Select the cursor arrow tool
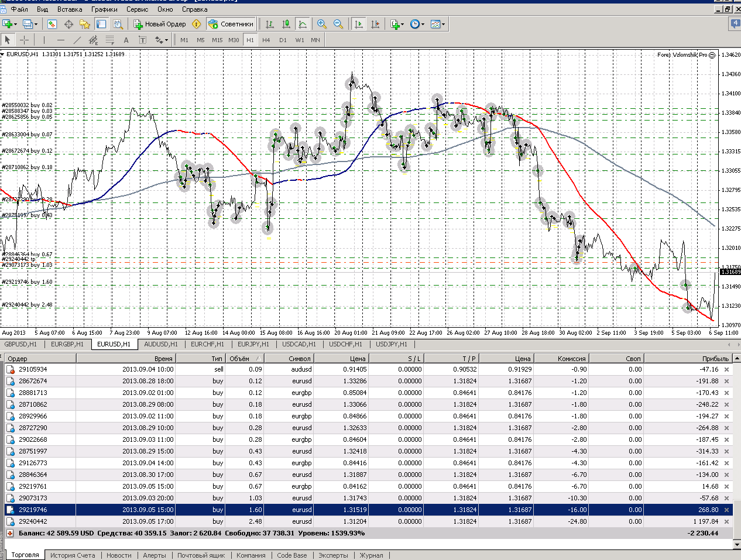 (8, 40)
